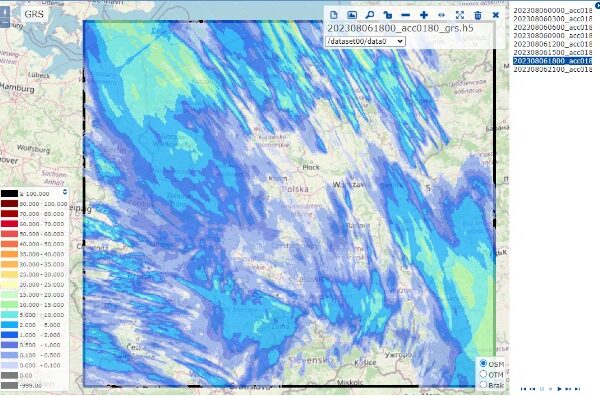Image resolution: width=600 pixels, height=396 pixels.
Task: Click the fullscreen expand arrows icon
Action: pos(460,15)
